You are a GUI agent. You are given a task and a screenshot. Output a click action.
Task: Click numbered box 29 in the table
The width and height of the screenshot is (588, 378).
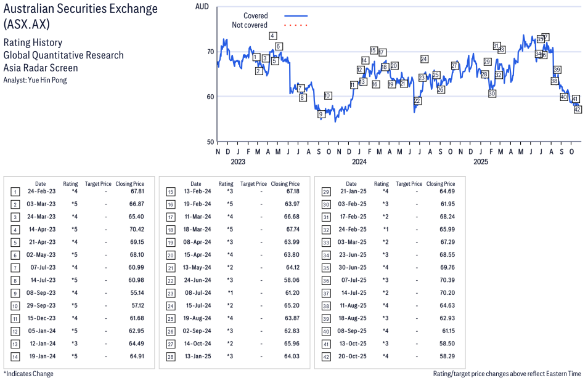pyautogui.click(x=326, y=192)
